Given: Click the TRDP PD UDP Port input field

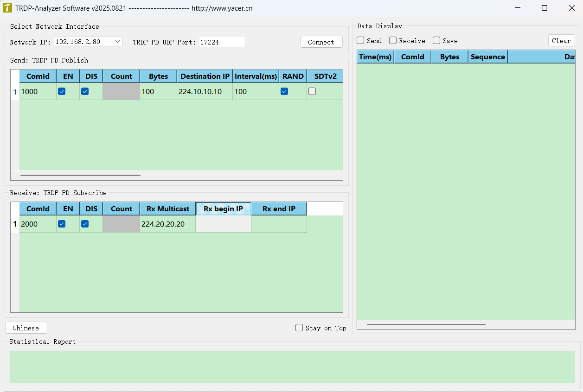Looking at the screenshot, I should [222, 41].
